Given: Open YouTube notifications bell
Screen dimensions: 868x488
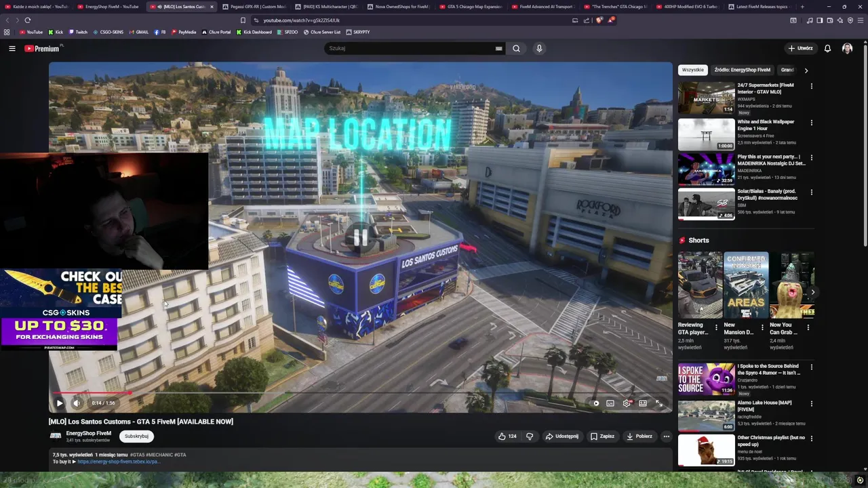Looking at the screenshot, I should (827, 49).
